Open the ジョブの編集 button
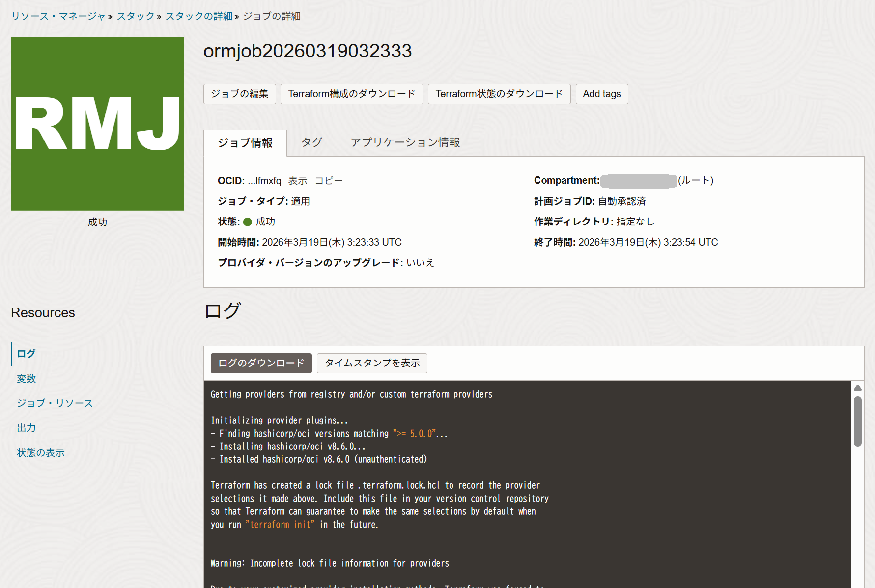The height and width of the screenshot is (588, 875). pos(239,94)
